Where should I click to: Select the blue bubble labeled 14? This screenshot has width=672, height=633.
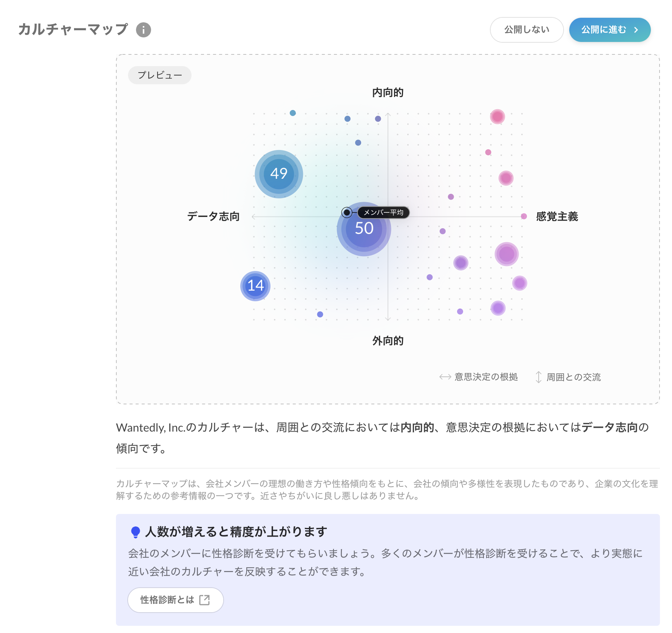coord(255,286)
